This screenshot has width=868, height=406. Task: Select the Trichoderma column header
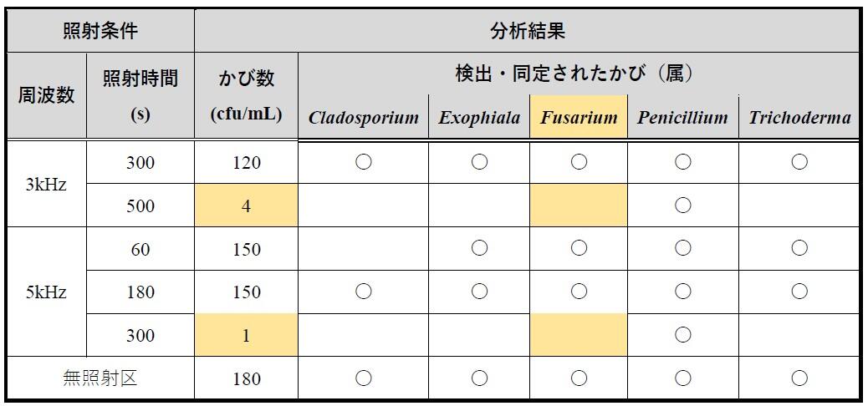(799, 118)
